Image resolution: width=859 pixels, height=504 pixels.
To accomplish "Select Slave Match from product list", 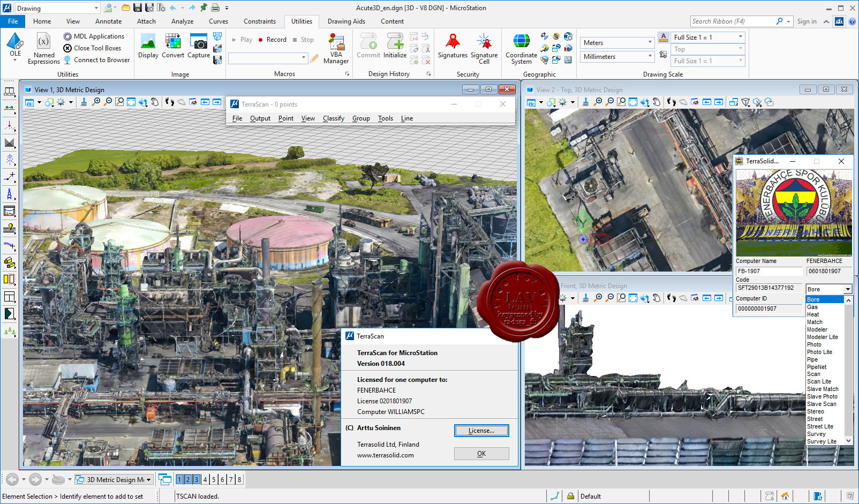I will coord(823,389).
